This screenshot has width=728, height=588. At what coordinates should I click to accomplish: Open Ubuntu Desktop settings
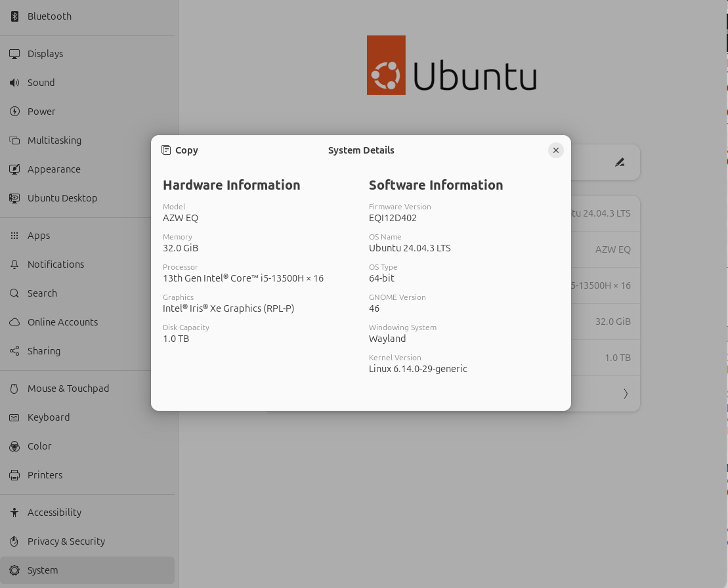pos(62,198)
